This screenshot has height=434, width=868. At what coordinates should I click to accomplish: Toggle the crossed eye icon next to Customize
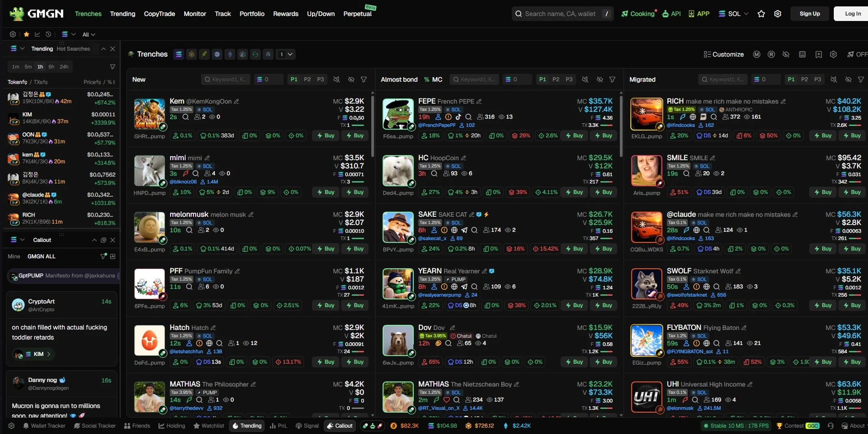point(786,54)
